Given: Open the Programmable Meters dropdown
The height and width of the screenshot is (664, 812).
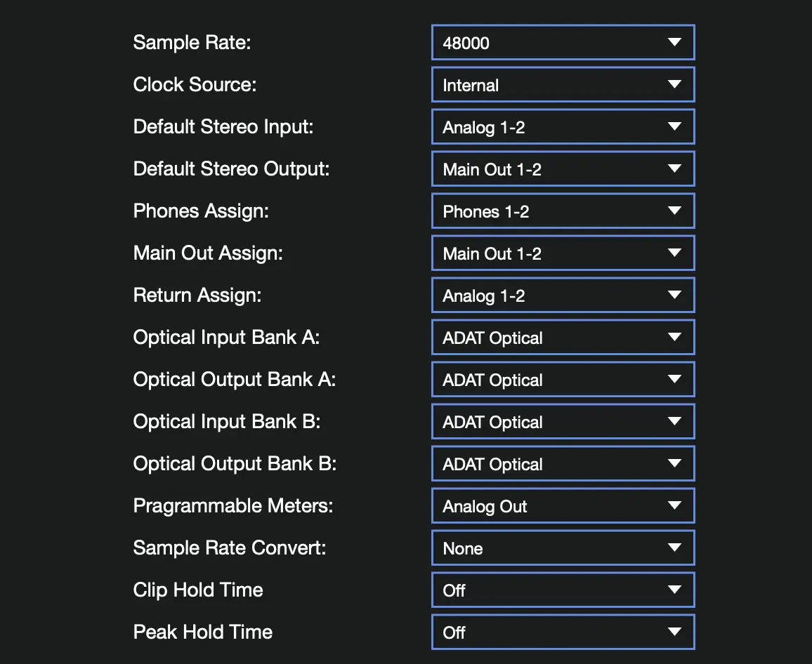Looking at the screenshot, I should coord(562,506).
